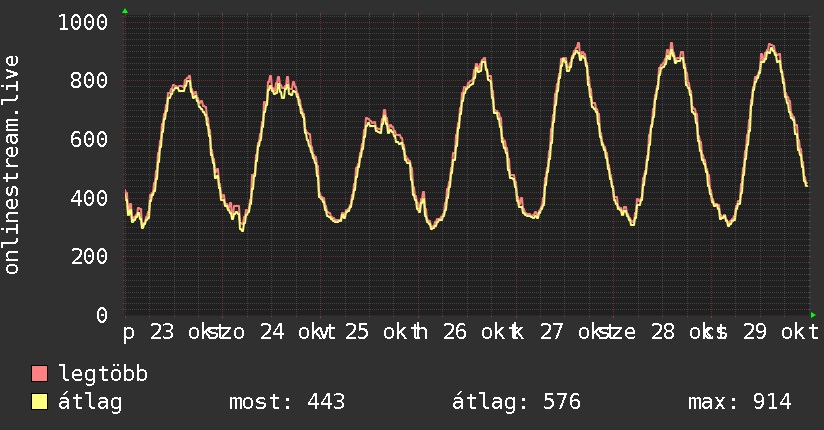Click the 'max: 914' statistic

(x=739, y=402)
